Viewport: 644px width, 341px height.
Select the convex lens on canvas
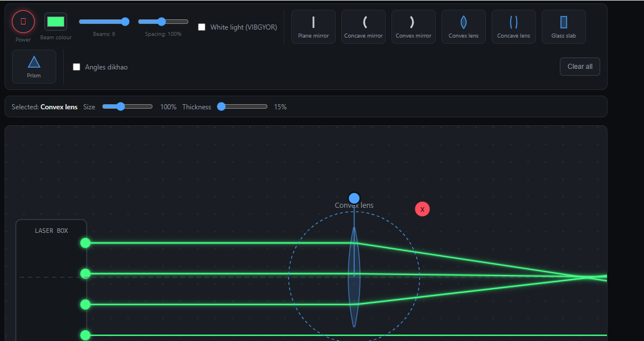click(354, 277)
